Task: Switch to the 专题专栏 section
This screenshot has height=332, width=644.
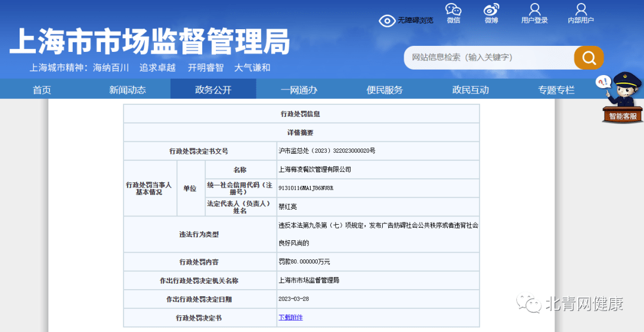Action: pos(556,90)
